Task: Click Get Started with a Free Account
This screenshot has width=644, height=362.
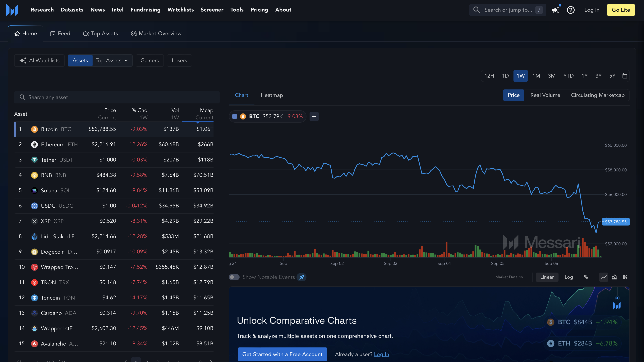Action: (x=282, y=354)
